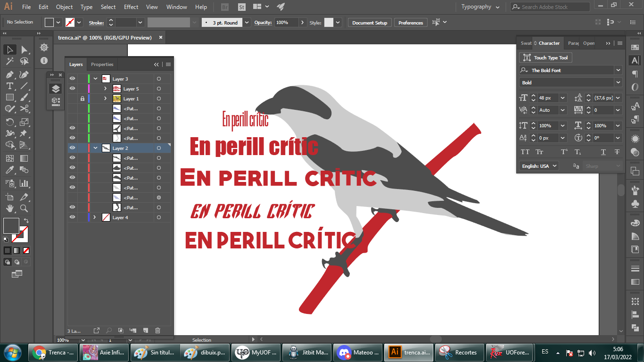
Task: Select the Direct Selection tool
Action: (x=25, y=49)
